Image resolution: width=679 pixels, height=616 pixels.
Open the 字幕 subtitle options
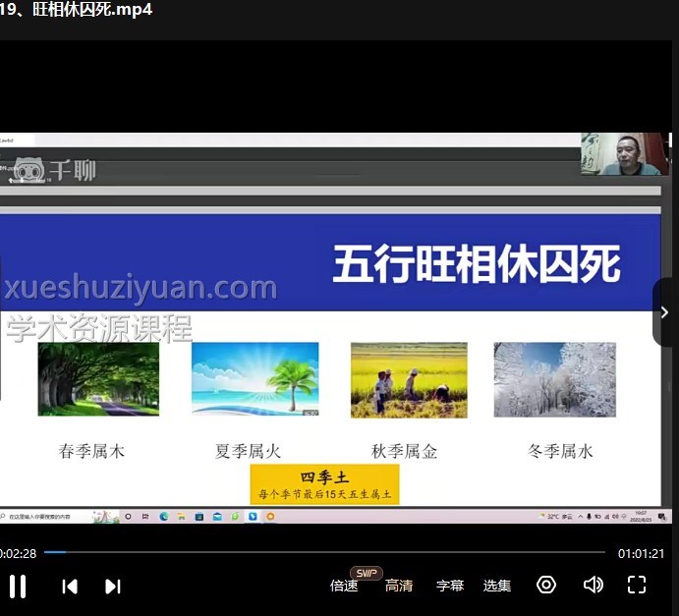click(450, 586)
